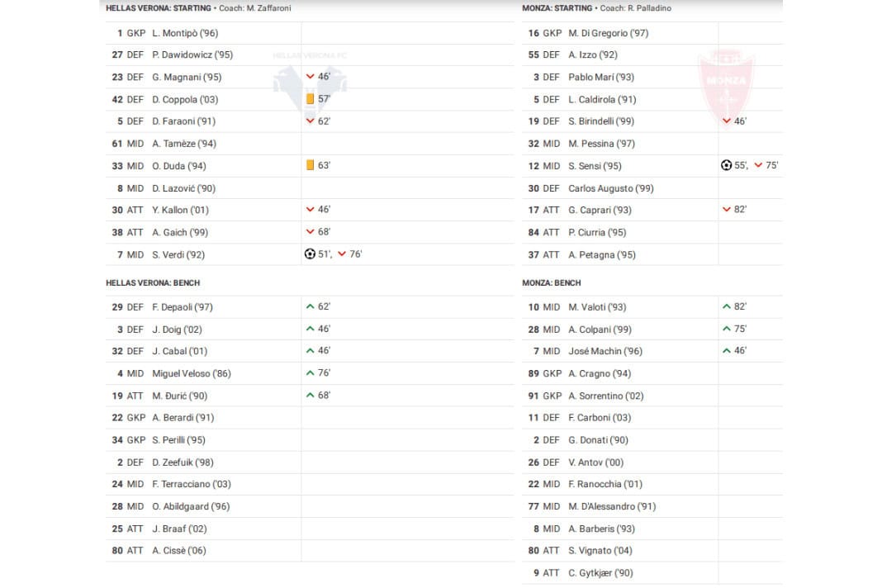This screenshot has width=882, height=588.
Task: Click the Hellas Verona: Starting header
Action: 159,8
